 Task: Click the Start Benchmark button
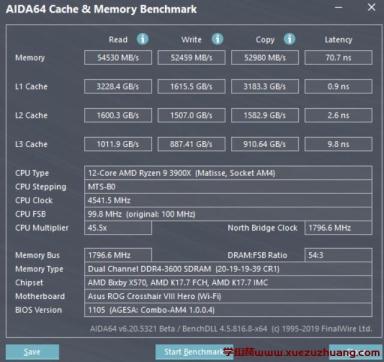(194, 352)
